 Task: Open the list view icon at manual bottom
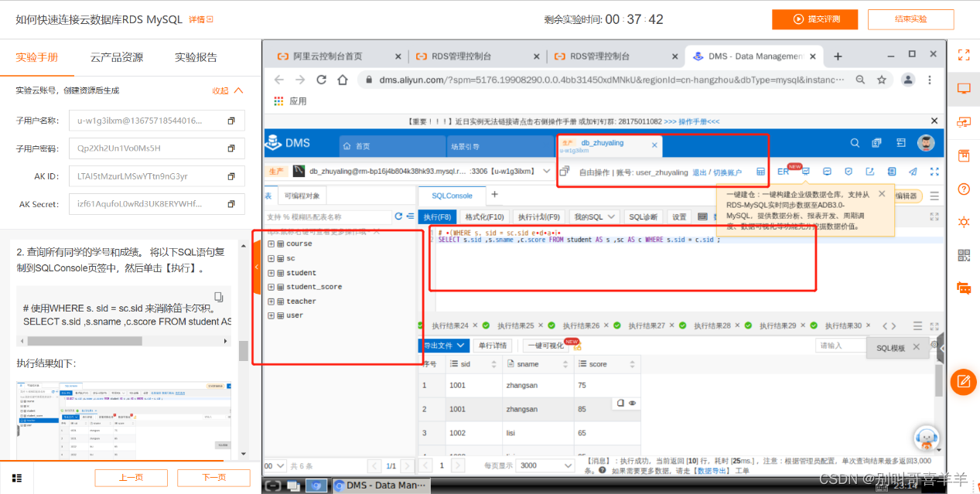tap(17, 478)
